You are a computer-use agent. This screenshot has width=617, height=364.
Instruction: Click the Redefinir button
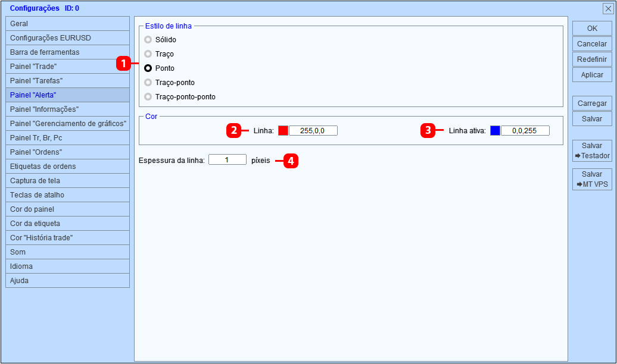pyautogui.click(x=592, y=59)
